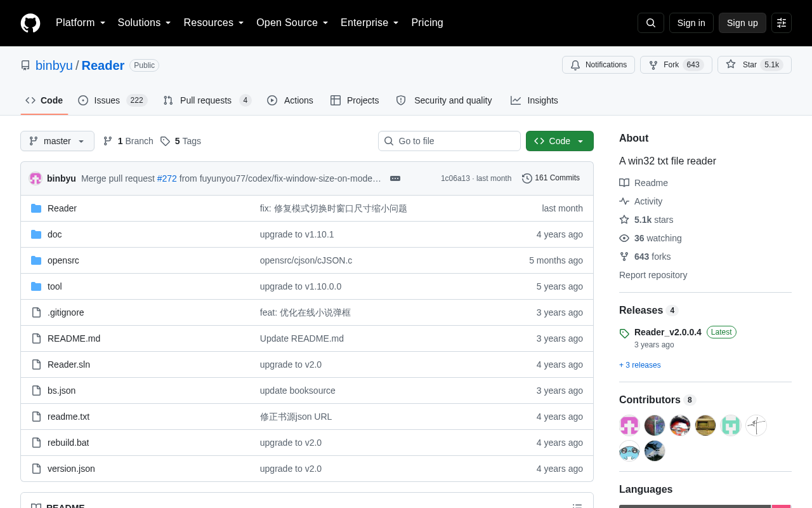Open commit hash 1c06a13
The height and width of the screenshot is (508, 812).
click(455, 178)
